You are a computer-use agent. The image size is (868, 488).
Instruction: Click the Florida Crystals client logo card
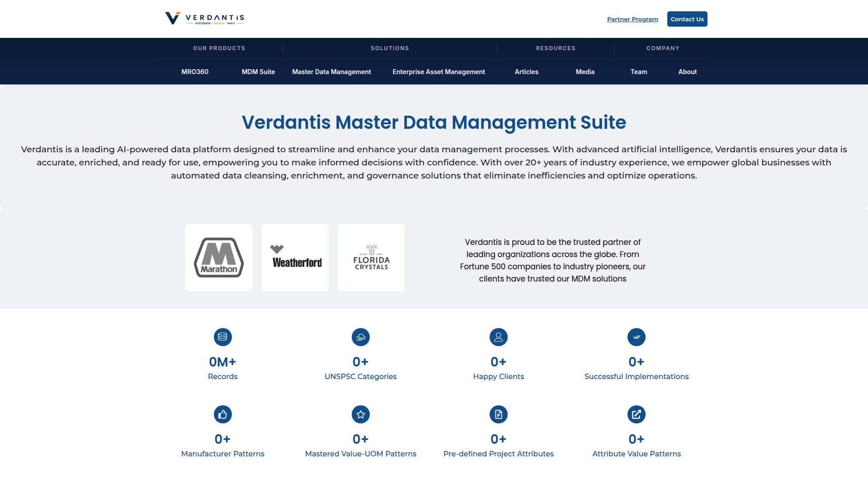click(x=371, y=258)
